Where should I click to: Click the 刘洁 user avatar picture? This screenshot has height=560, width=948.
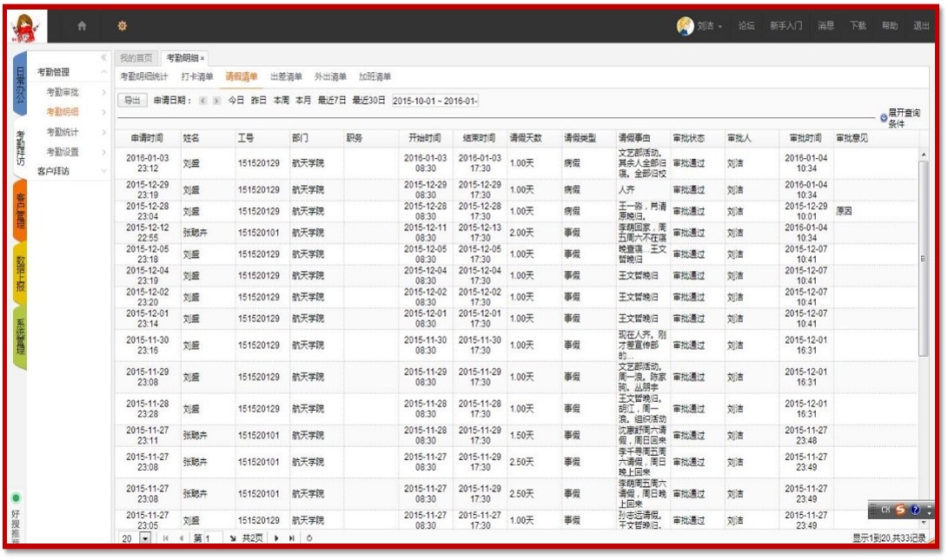[685, 26]
